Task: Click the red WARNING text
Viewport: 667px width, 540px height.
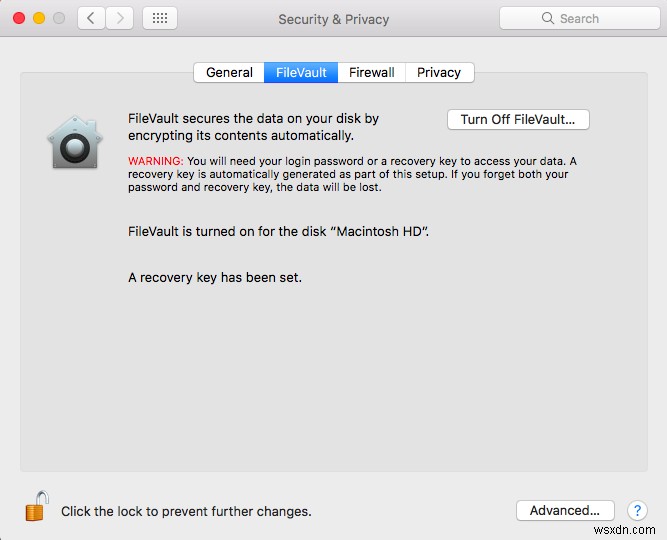Action: [156, 161]
